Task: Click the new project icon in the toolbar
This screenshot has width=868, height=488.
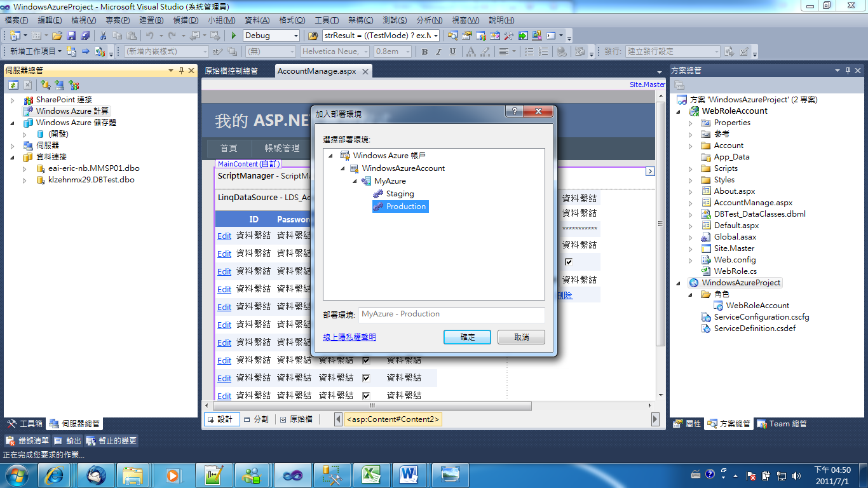Action: (15, 36)
